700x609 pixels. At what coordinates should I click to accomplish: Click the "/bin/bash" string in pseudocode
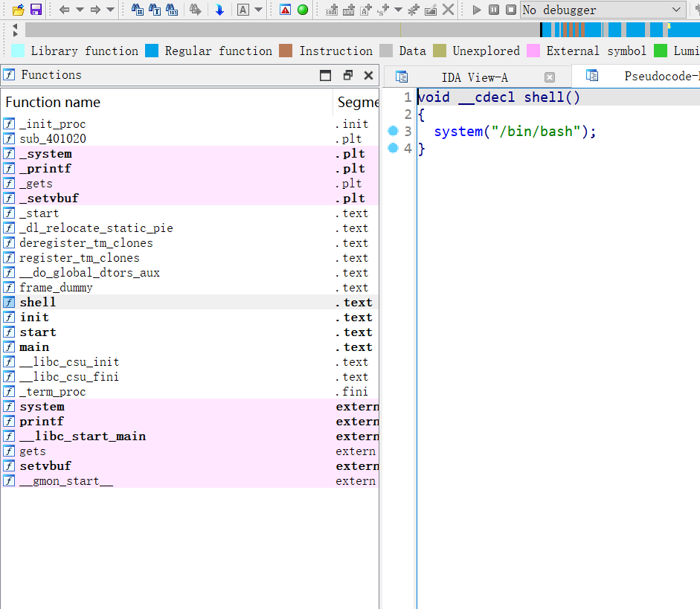(x=536, y=132)
